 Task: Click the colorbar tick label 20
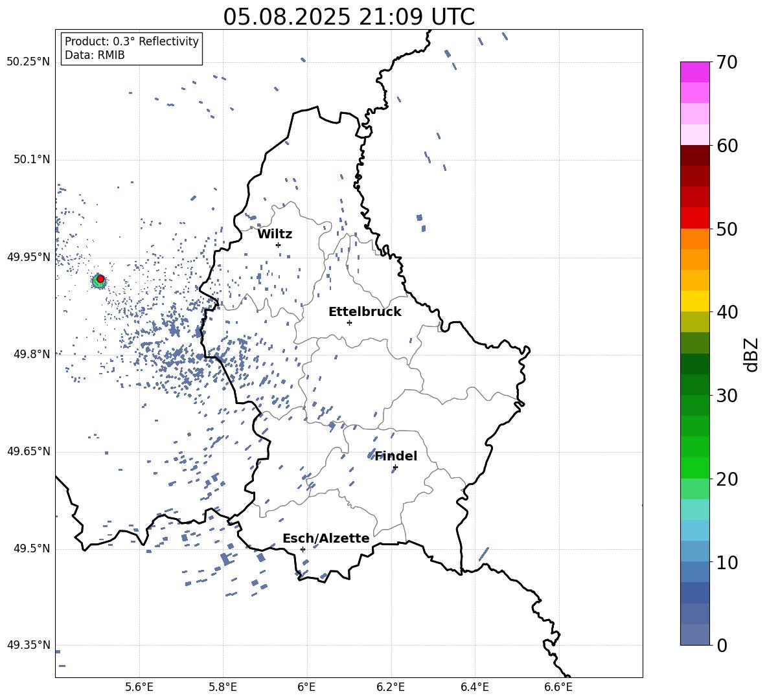(727, 479)
